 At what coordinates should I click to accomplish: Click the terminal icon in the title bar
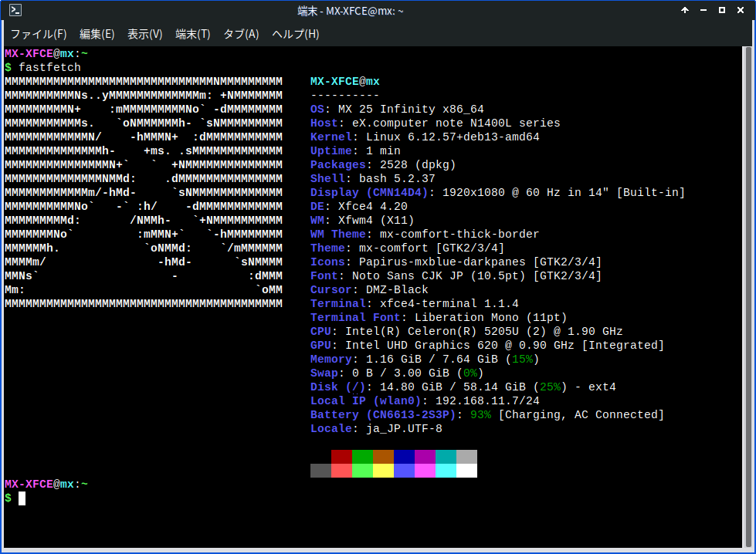pyautogui.click(x=15, y=11)
